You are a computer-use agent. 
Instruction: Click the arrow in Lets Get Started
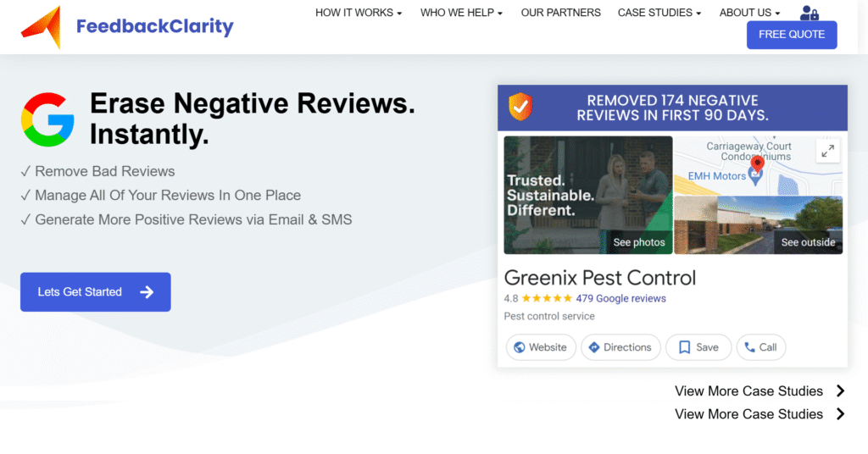click(x=147, y=292)
